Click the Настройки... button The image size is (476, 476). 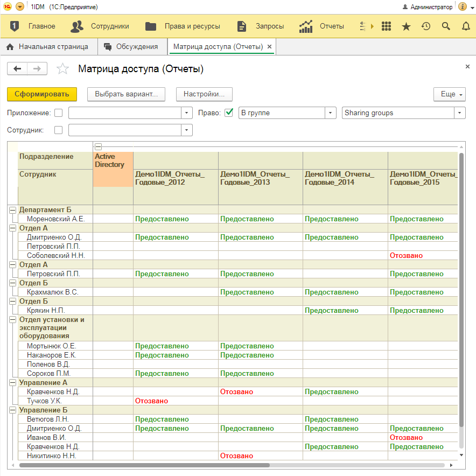click(204, 94)
